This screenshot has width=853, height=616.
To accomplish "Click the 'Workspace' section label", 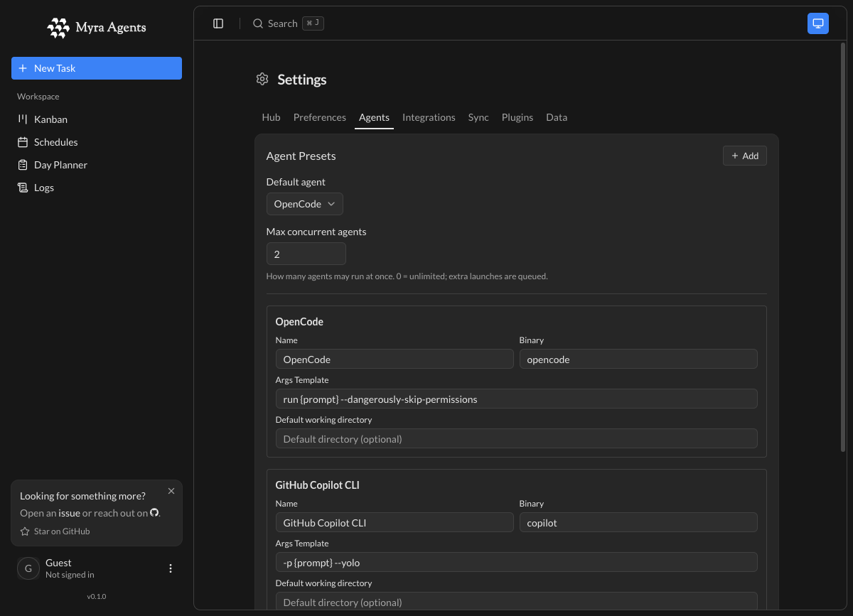I will coord(38,97).
